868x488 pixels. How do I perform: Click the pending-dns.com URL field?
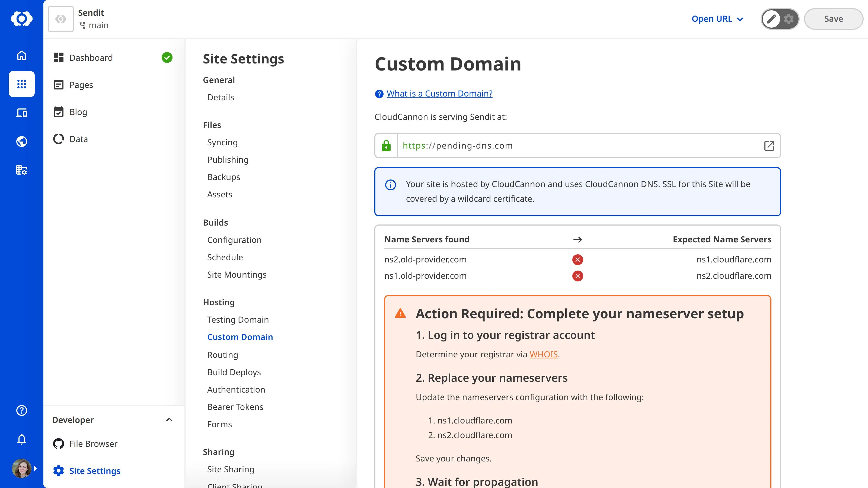click(577, 146)
